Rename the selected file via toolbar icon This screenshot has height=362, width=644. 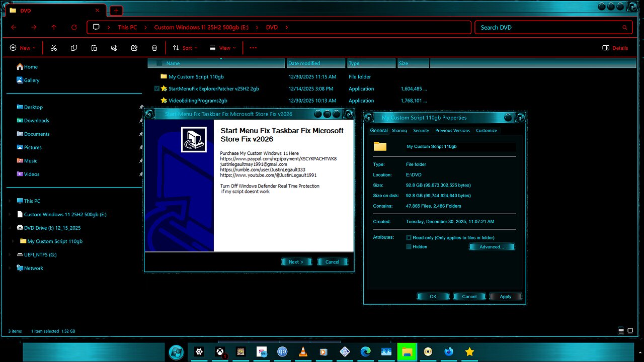click(x=114, y=48)
